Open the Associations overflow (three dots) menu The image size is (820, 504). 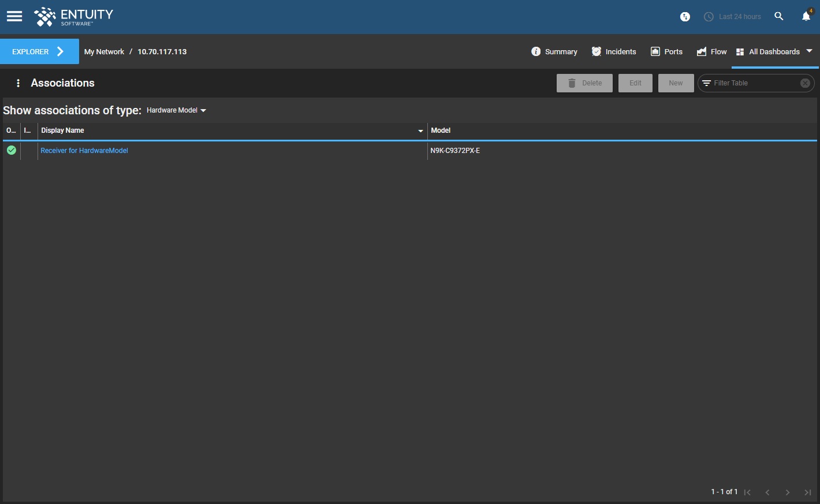pos(18,83)
